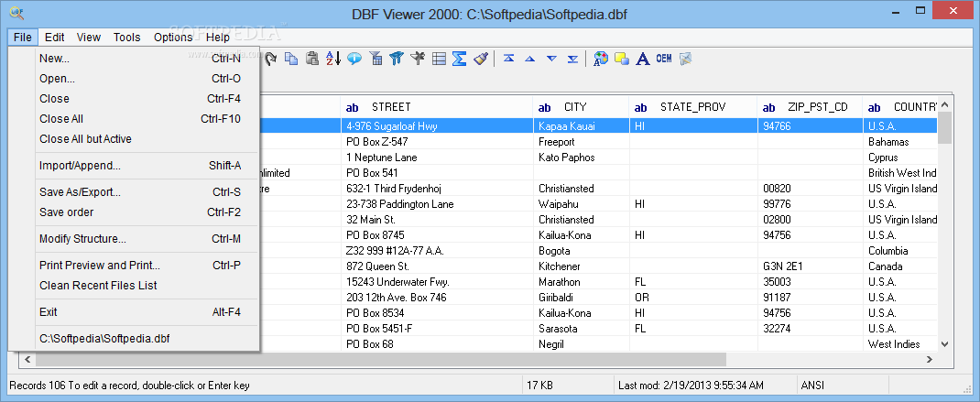980x402 pixels.
Task: Click the paste clipboard toolbar icon
Action: [x=312, y=59]
